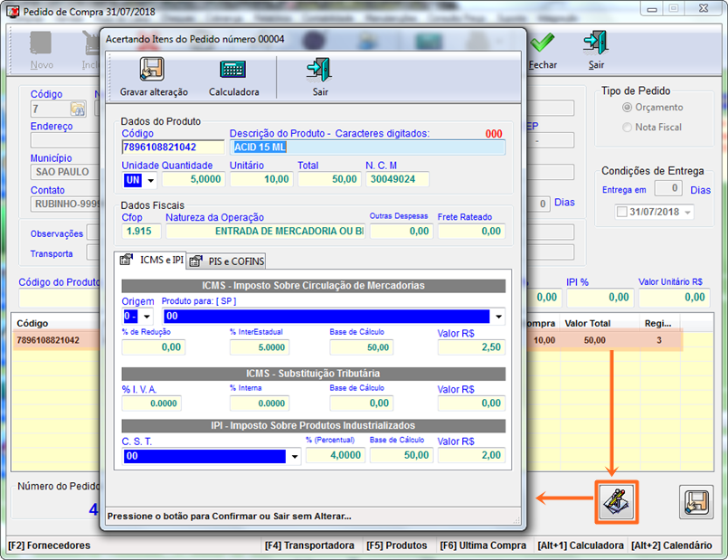728x560 pixels.
Task: Expand the Origem dropdown arrow
Action: click(147, 317)
